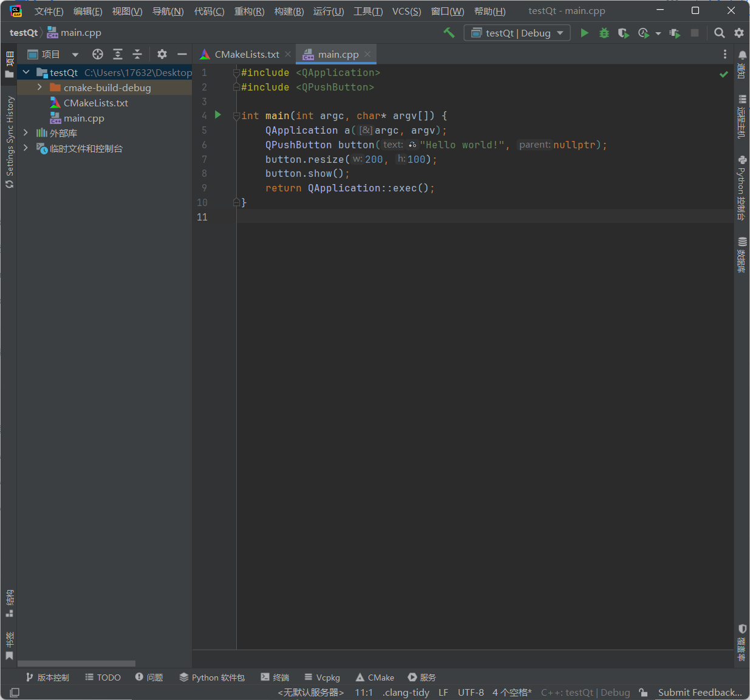
Task: Select CMakeLists.txt in project tree
Action: pyautogui.click(x=96, y=103)
